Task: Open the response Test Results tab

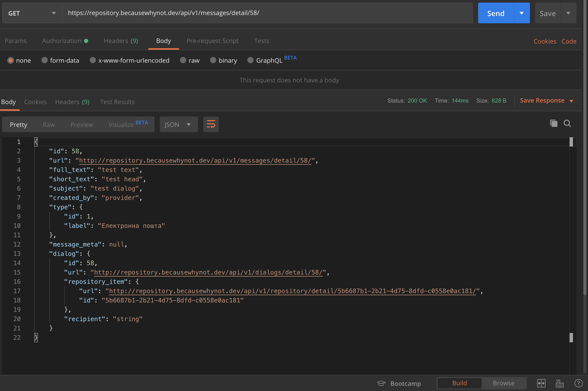Action: point(117,102)
